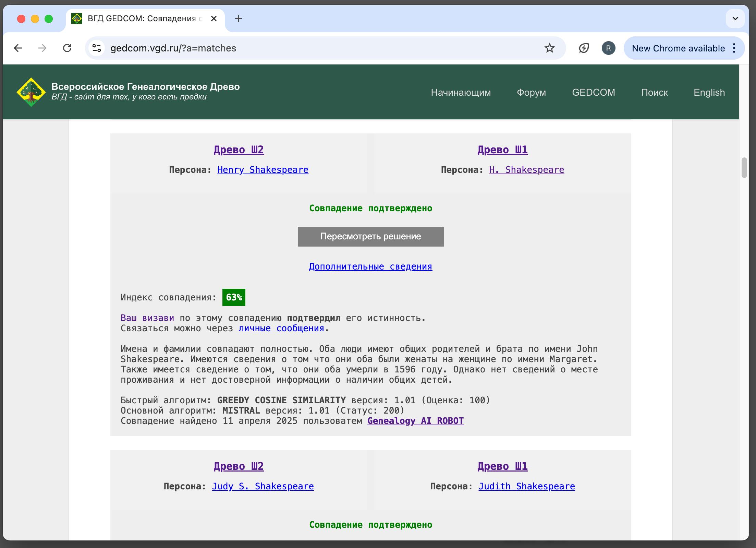
Task: Click the performance lightning icon
Action: point(584,48)
